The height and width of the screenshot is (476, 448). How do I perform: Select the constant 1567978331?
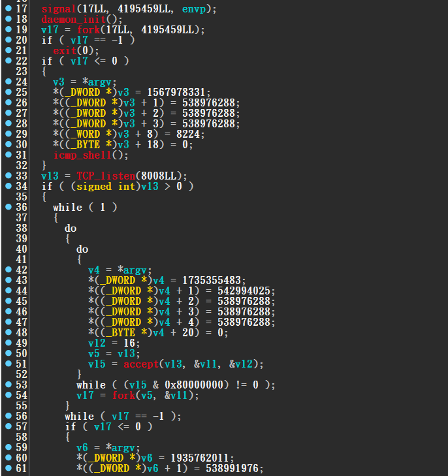point(176,92)
